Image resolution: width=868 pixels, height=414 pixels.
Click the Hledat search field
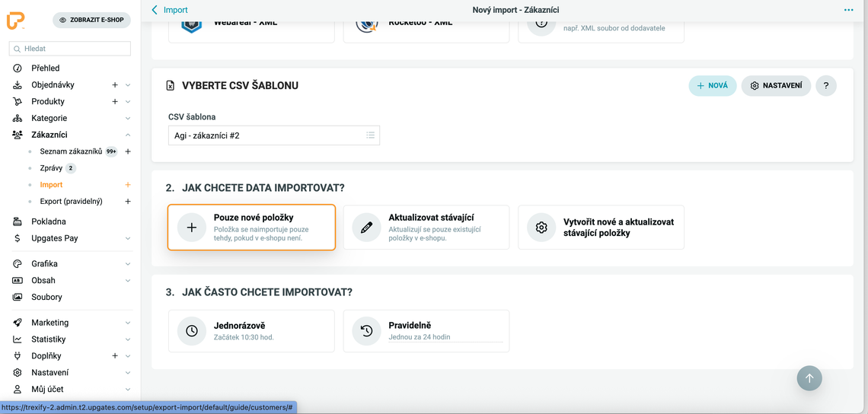(71, 49)
